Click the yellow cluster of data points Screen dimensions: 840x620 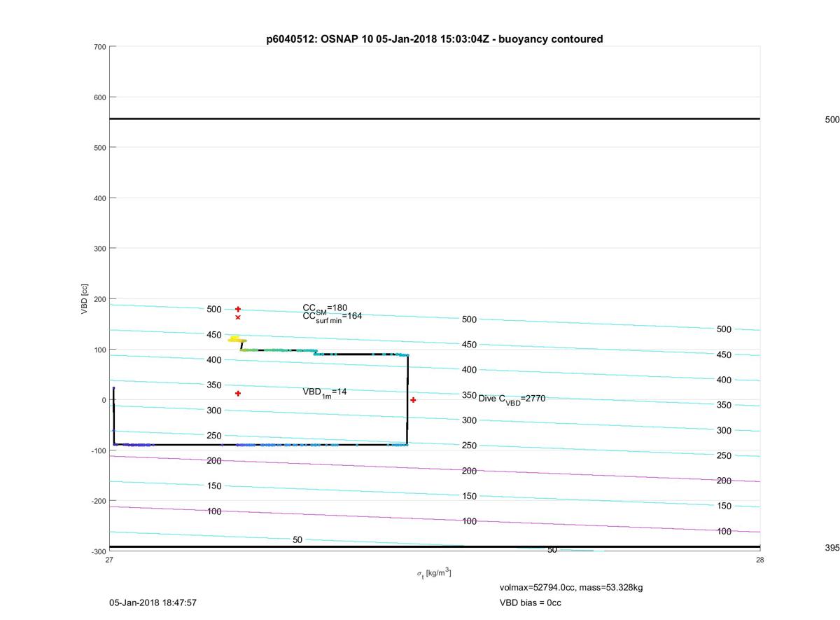point(237,340)
